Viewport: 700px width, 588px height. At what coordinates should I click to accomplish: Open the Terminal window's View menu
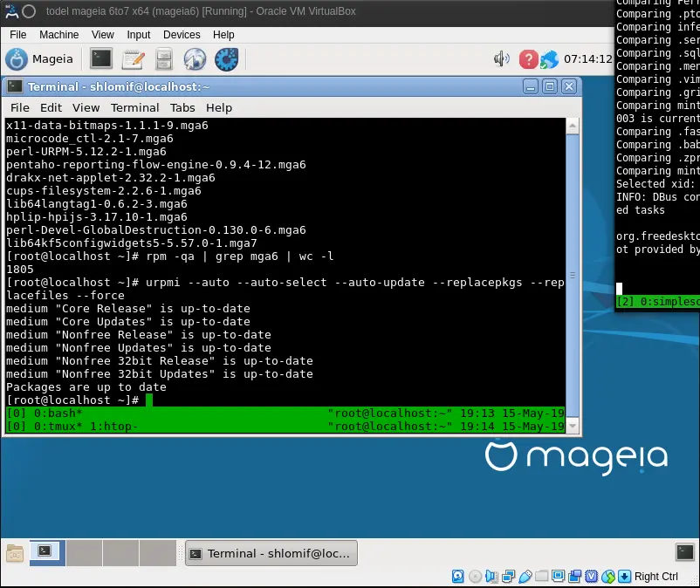pyautogui.click(x=86, y=107)
